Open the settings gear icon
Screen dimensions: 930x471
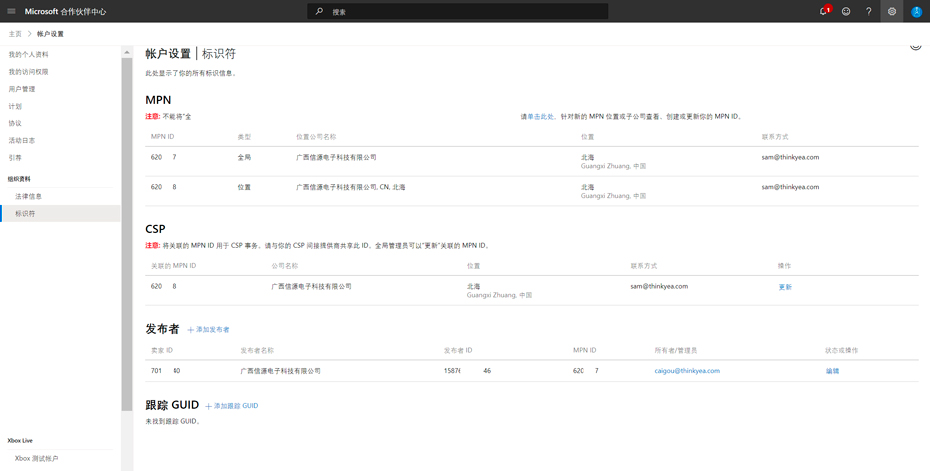(x=891, y=11)
